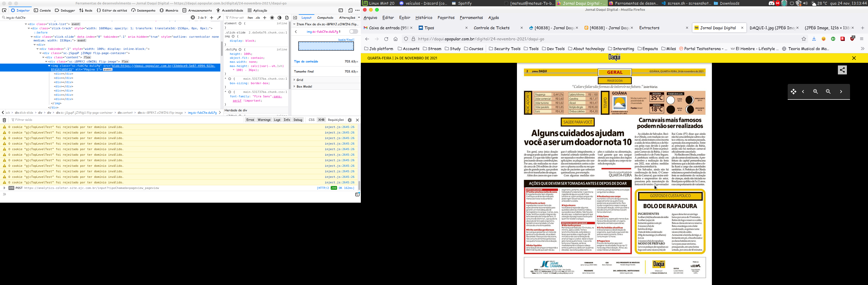Clear the console output trash icon

coord(4,120)
